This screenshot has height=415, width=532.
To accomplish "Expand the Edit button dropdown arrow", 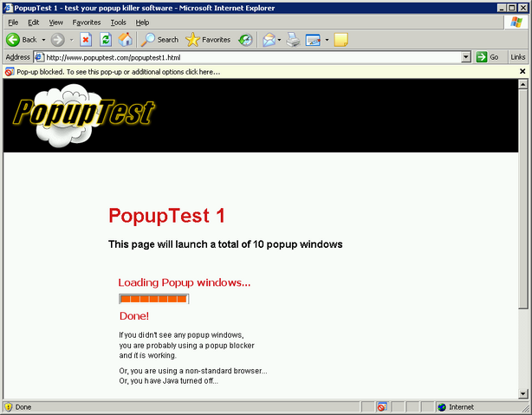I will pyautogui.click(x=327, y=40).
